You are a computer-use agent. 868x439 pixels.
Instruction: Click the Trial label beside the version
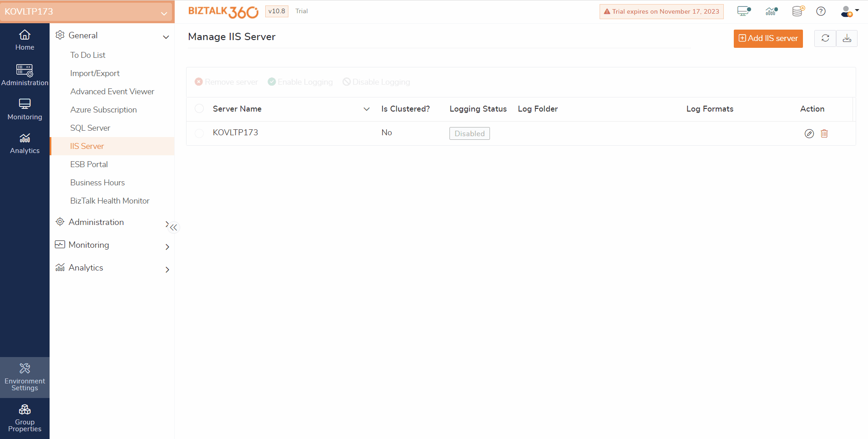coord(302,11)
